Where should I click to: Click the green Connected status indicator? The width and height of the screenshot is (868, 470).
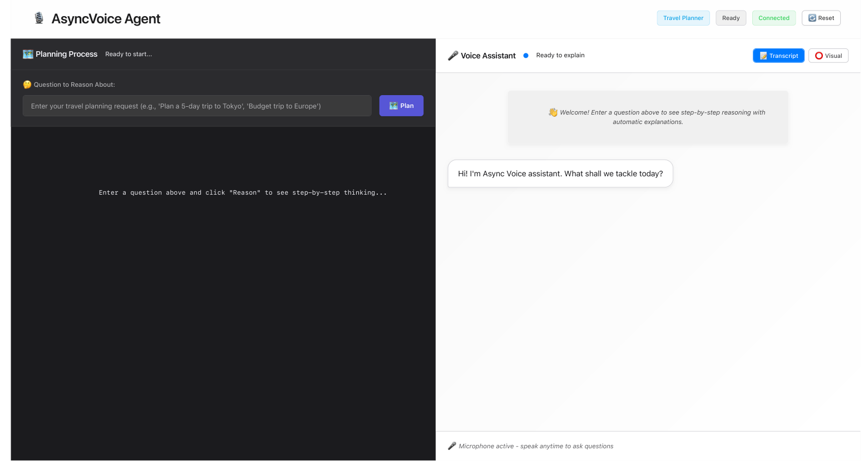pyautogui.click(x=774, y=18)
